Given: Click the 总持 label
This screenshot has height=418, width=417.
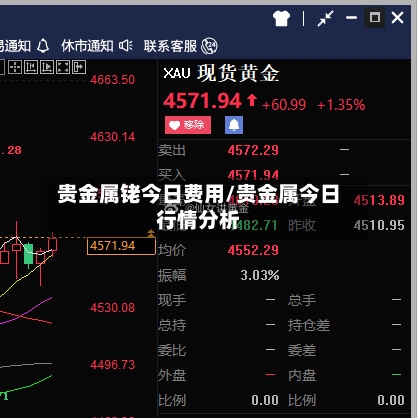Looking at the screenshot, I should (172, 325).
